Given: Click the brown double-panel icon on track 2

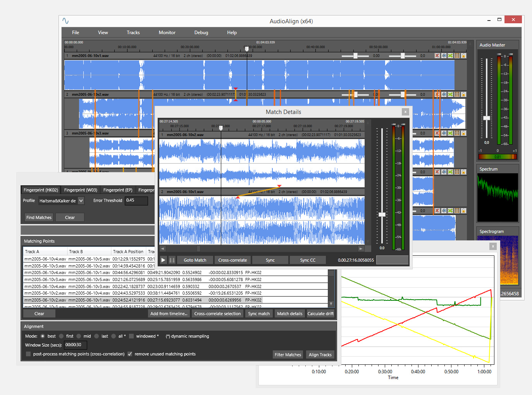Looking at the screenshot, I should [x=457, y=95].
